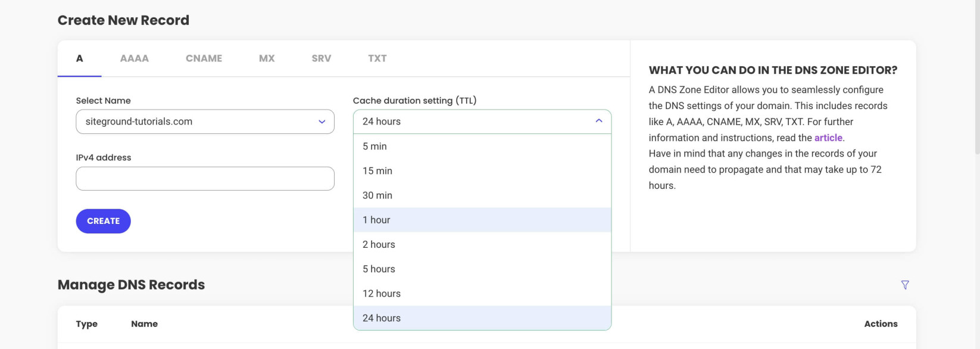Collapse the Cache duration TTL dropdown
This screenshot has width=980, height=349.
coord(482,121)
